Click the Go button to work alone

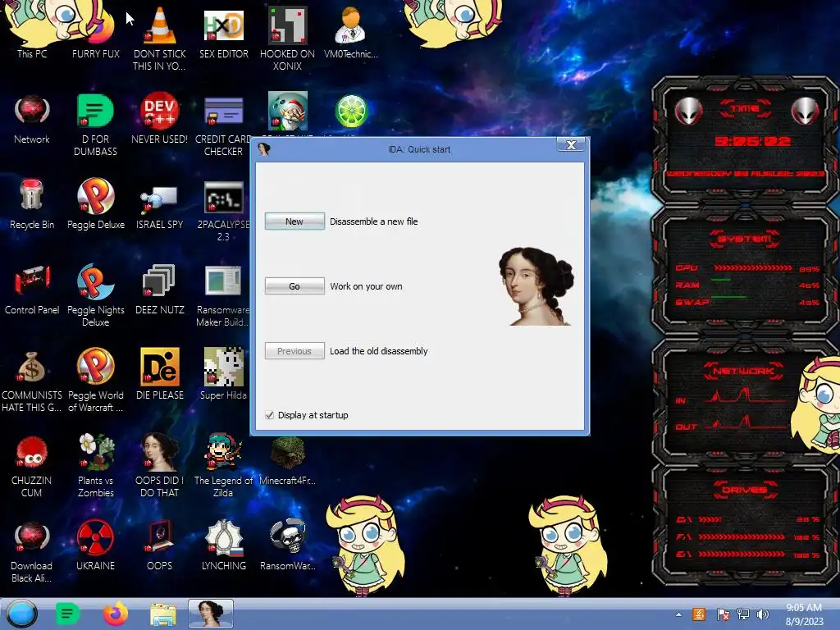point(294,286)
